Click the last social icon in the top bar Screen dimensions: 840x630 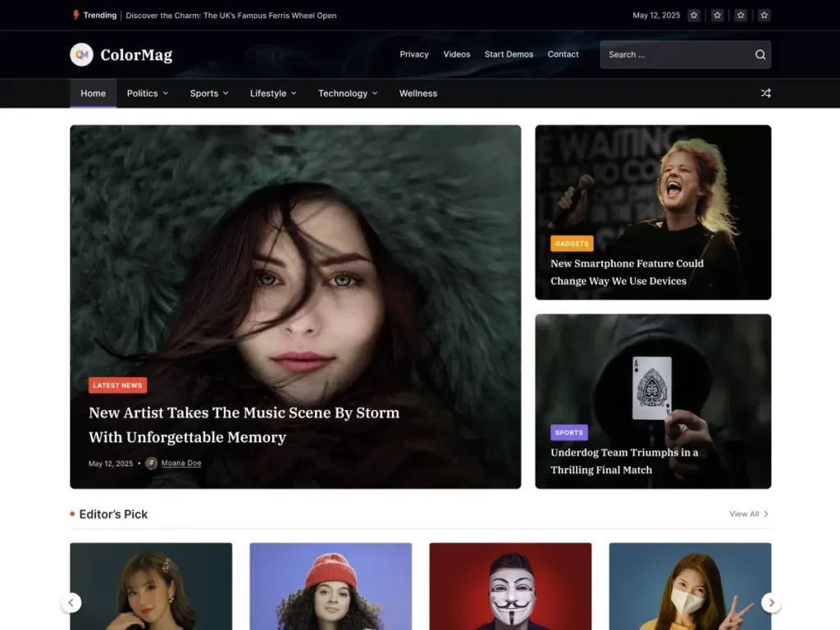click(764, 15)
